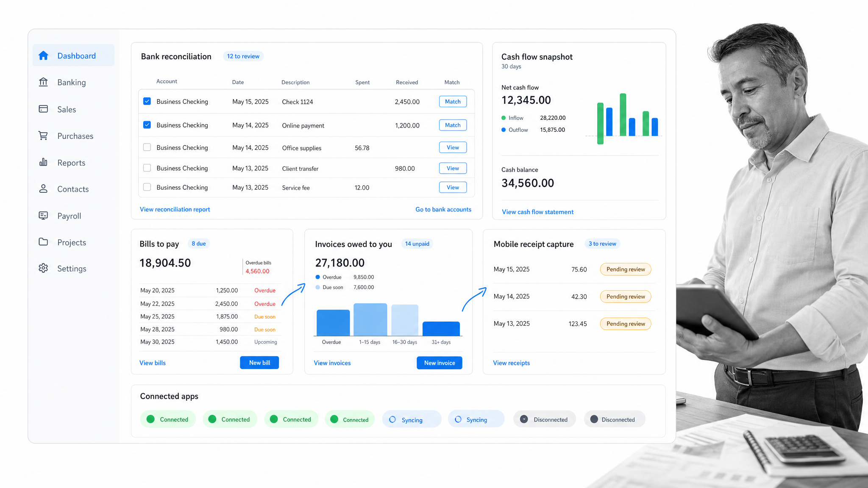Click the Banking building icon
Image resolution: width=868 pixels, height=488 pixels.
click(43, 82)
